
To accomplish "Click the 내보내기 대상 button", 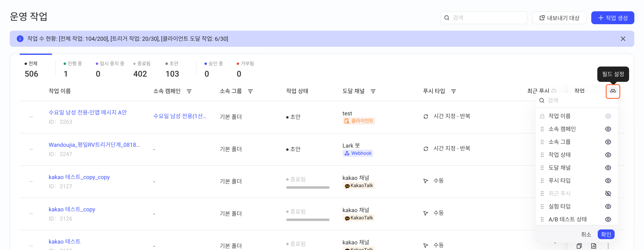I will point(559,18).
